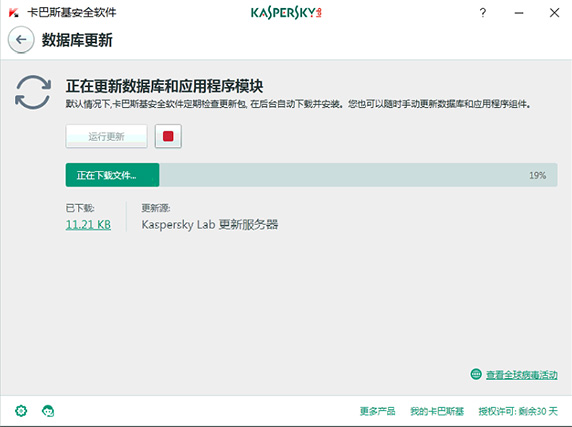This screenshot has width=572, height=427.
Task: Open settings via the gear icon
Action: coord(21,411)
